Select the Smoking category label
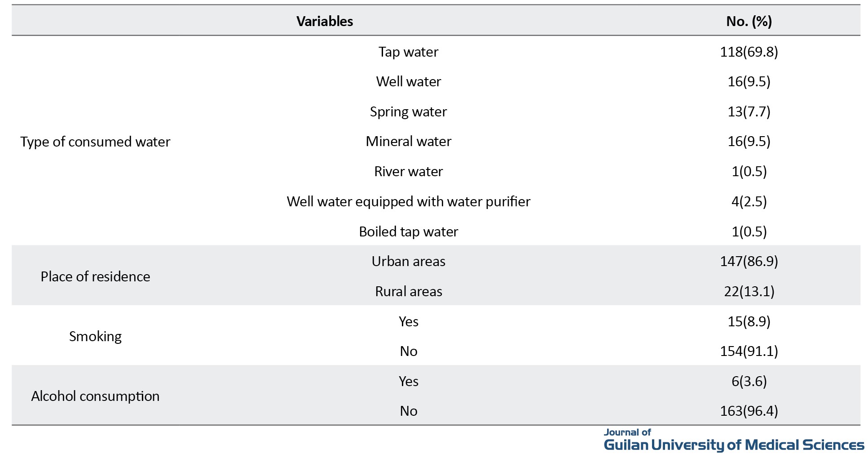Image resolution: width=868 pixels, height=458 pixels. [x=95, y=336]
